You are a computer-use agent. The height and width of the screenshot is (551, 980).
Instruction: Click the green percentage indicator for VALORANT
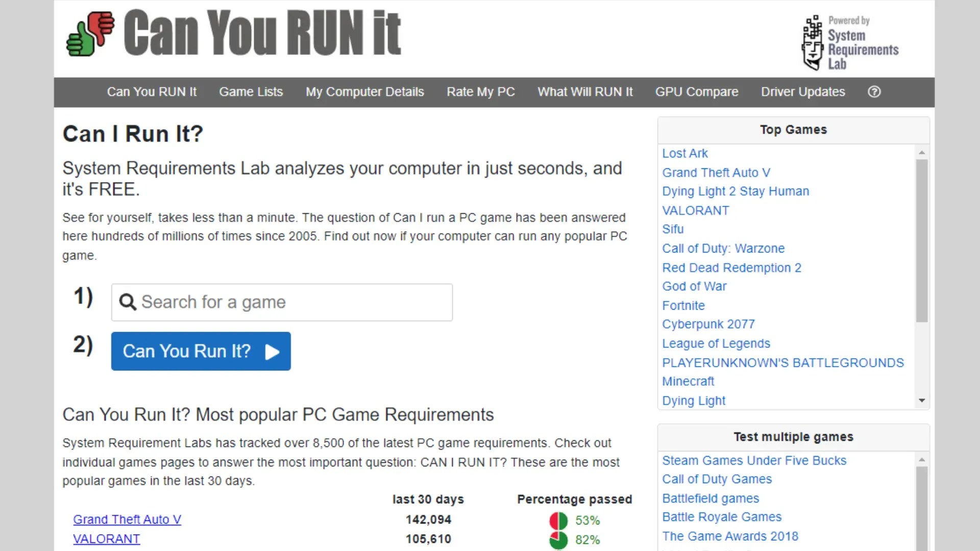[558, 539]
